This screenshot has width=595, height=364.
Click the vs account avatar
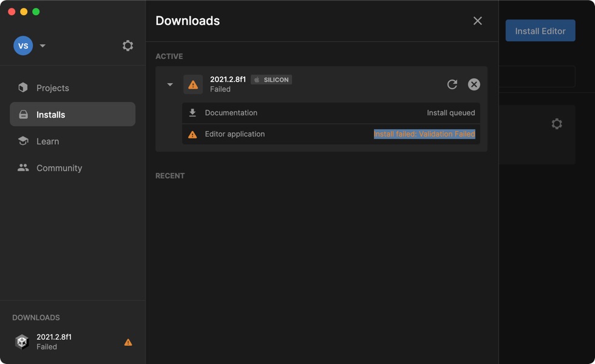(24, 45)
